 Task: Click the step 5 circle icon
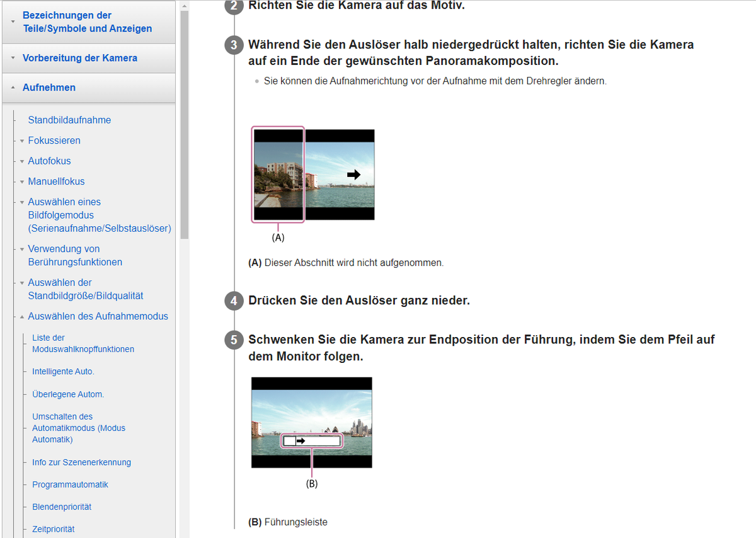point(234,340)
